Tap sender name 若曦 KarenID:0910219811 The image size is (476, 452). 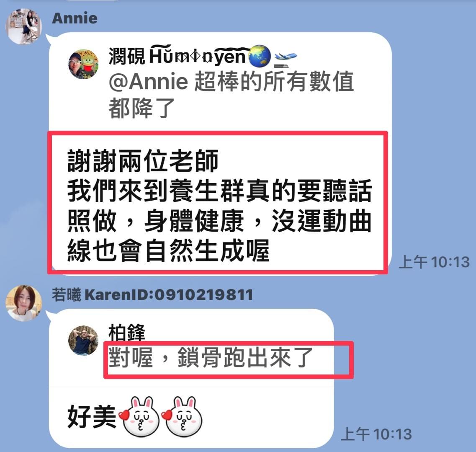pos(152,294)
